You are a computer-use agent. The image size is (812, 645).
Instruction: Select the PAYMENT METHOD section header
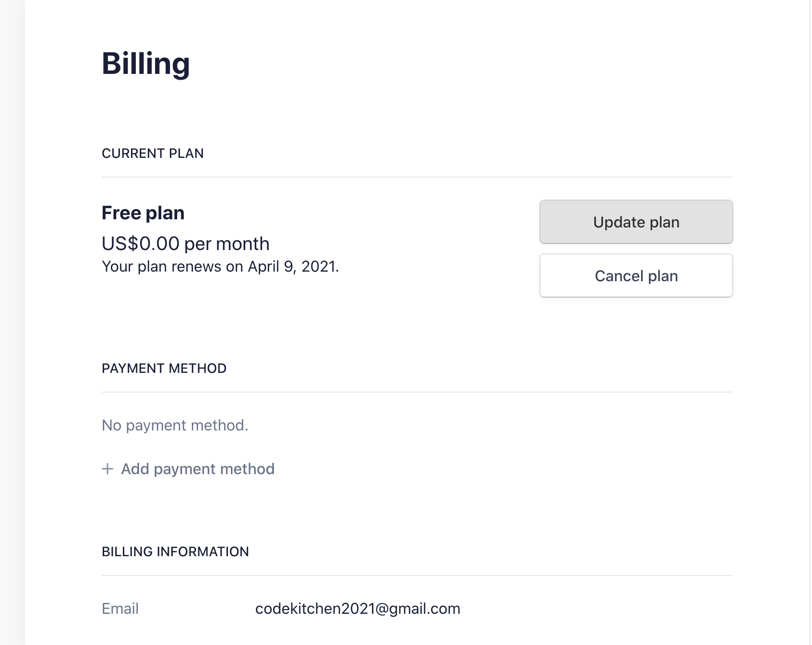click(x=164, y=369)
